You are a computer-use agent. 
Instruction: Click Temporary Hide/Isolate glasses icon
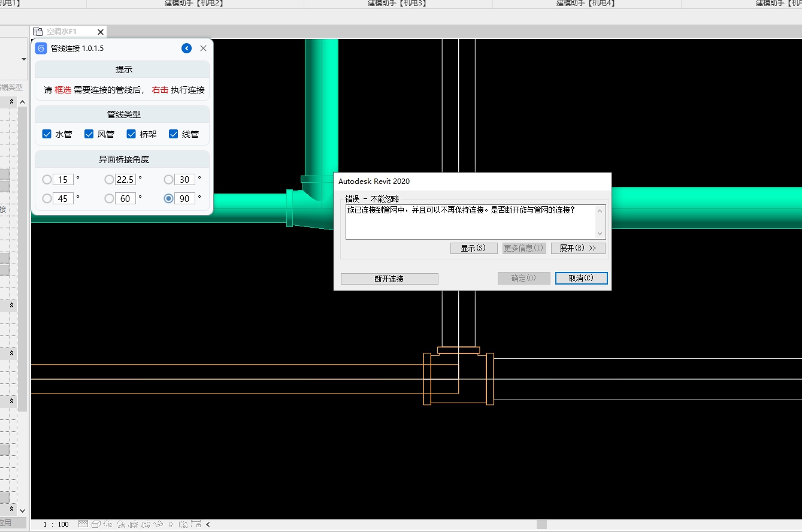(x=159, y=524)
